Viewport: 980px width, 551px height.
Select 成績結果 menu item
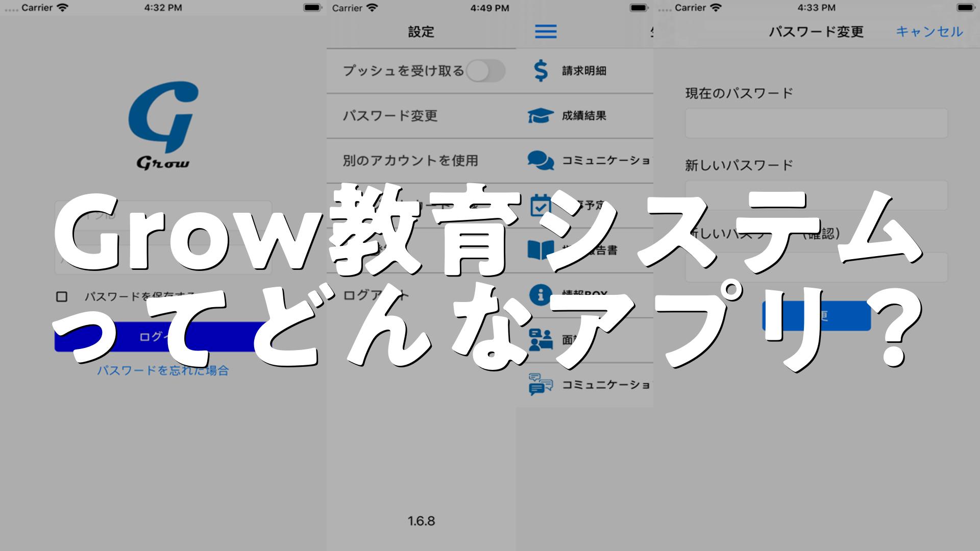pyautogui.click(x=584, y=116)
